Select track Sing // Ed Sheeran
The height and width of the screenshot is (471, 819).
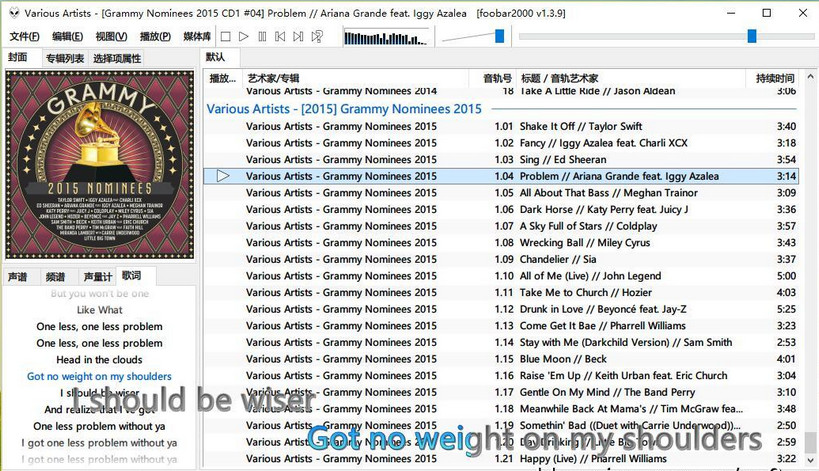coord(501,160)
